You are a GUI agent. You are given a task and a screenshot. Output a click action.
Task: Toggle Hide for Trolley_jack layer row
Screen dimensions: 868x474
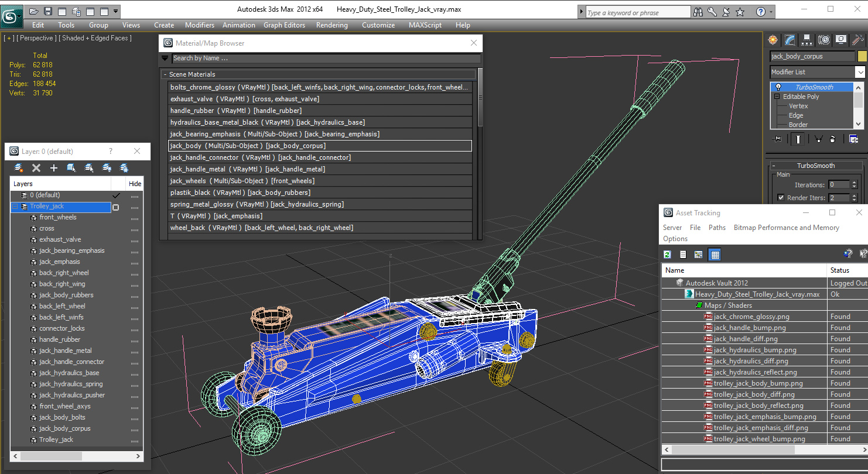coord(135,207)
